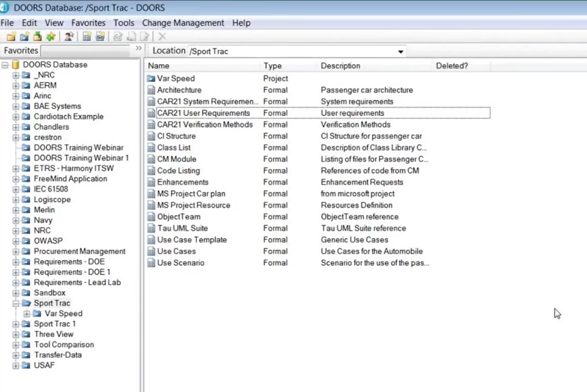Expand the Sandbox project node

pos(16,293)
